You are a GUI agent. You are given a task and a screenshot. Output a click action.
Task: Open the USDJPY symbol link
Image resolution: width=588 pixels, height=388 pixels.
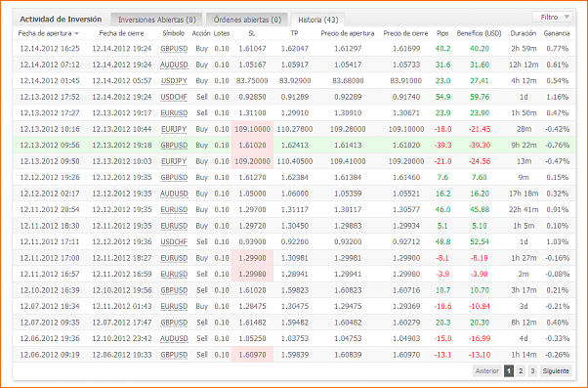pos(174,81)
